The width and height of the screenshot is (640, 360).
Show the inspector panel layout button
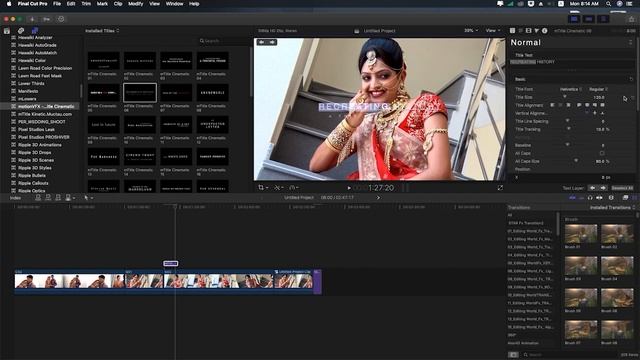tap(603, 19)
